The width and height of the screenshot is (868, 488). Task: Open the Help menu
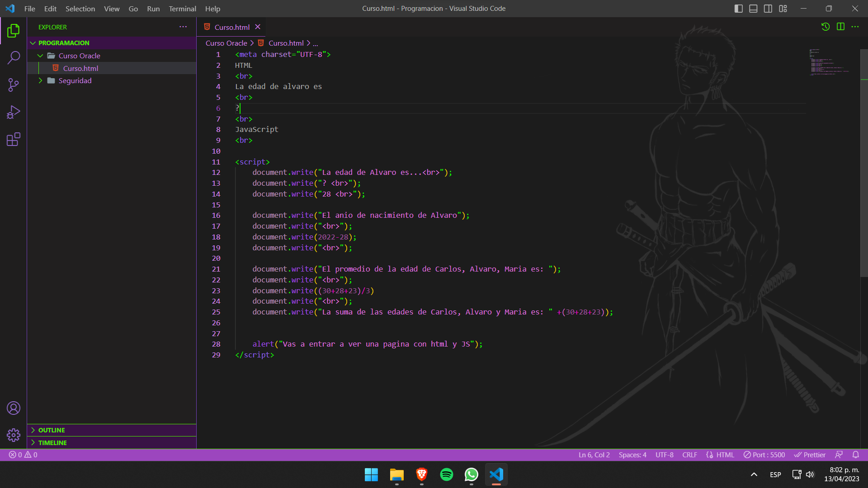click(x=212, y=9)
